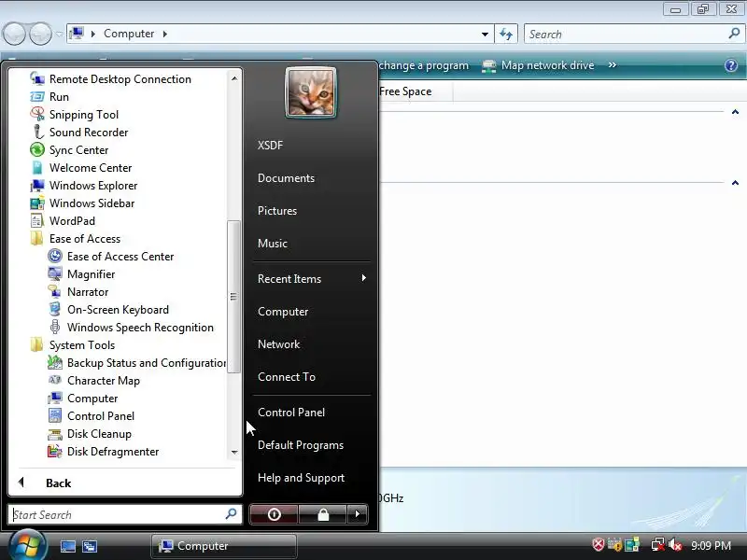Open shutdown options arrow menu
Viewport: 747px width, 560px height.
coord(358,514)
